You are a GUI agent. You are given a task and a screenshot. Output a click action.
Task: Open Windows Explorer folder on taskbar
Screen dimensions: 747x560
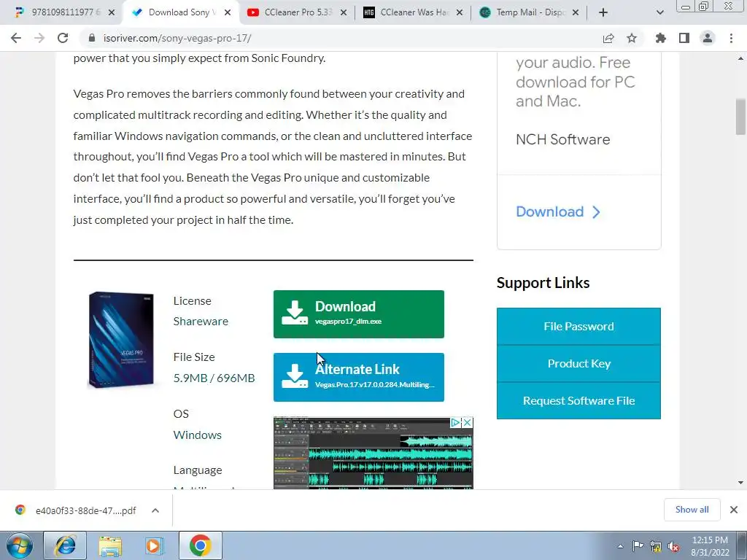click(x=110, y=545)
